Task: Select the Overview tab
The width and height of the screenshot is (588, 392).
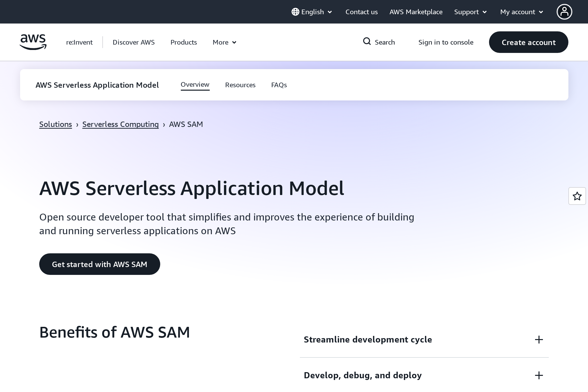Action: click(x=195, y=85)
